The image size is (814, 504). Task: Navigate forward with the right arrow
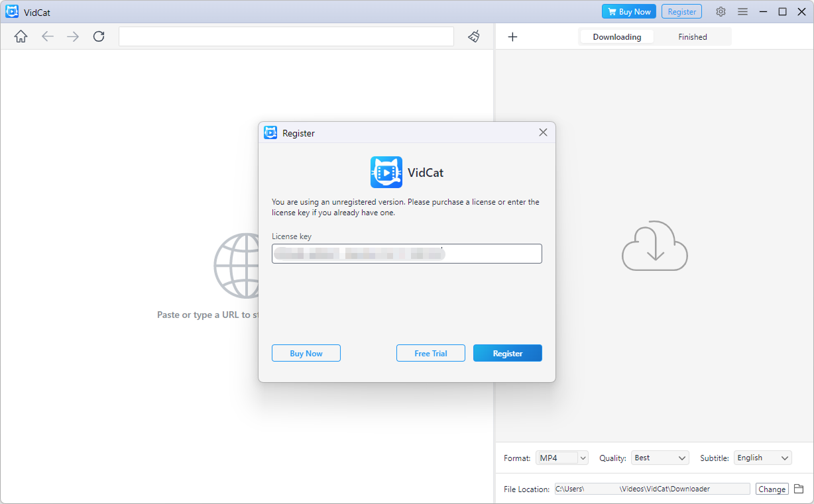tap(73, 36)
